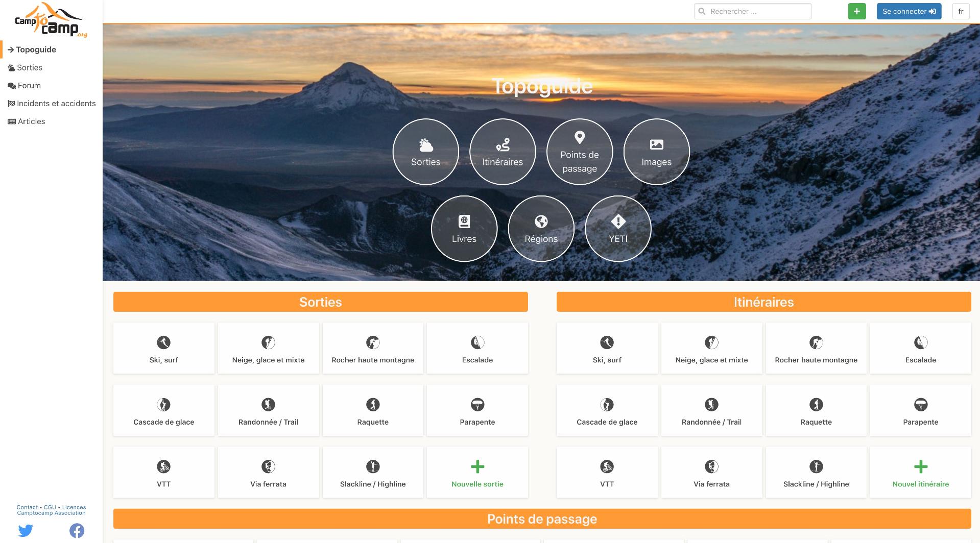Select Cascade de glace under Itinéraires
This screenshot has height=543, width=980.
click(607, 410)
